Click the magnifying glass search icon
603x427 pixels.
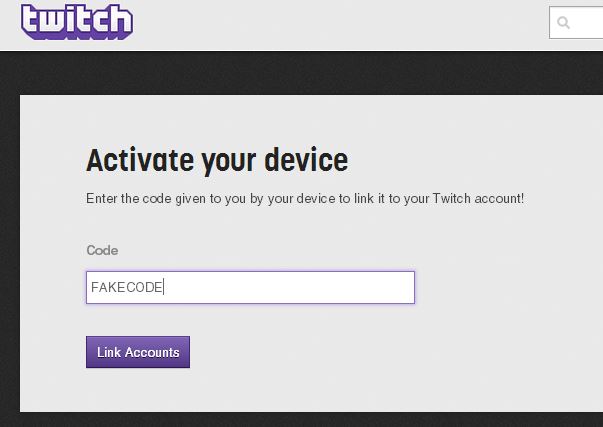(x=563, y=23)
